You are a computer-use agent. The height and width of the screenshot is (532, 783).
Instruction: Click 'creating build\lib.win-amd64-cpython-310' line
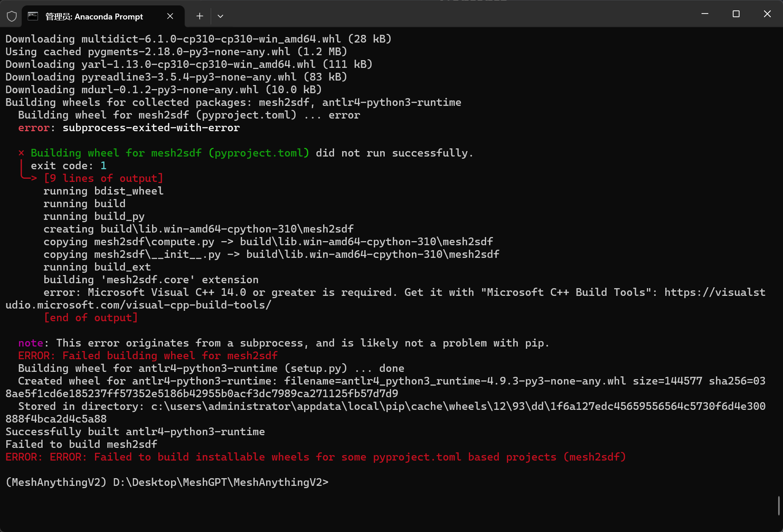click(x=199, y=229)
